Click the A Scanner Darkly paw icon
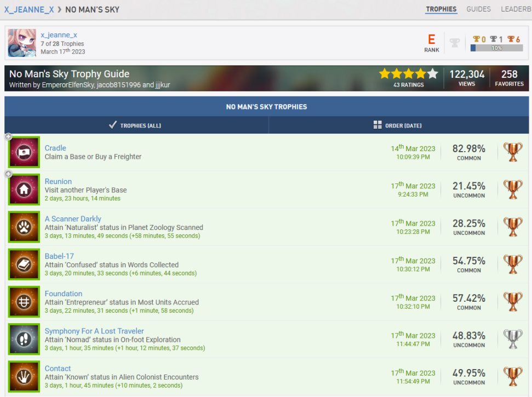The image size is (532, 397). (24, 227)
